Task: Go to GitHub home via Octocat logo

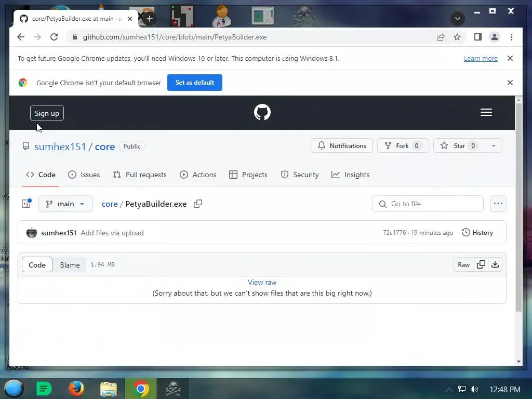Action: [x=262, y=112]
